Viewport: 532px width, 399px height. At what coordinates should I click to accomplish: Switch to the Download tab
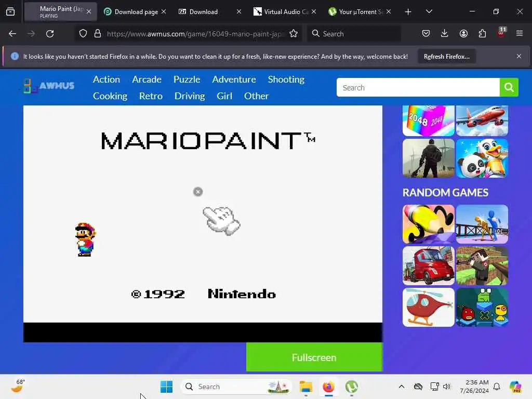coord(210,11)
